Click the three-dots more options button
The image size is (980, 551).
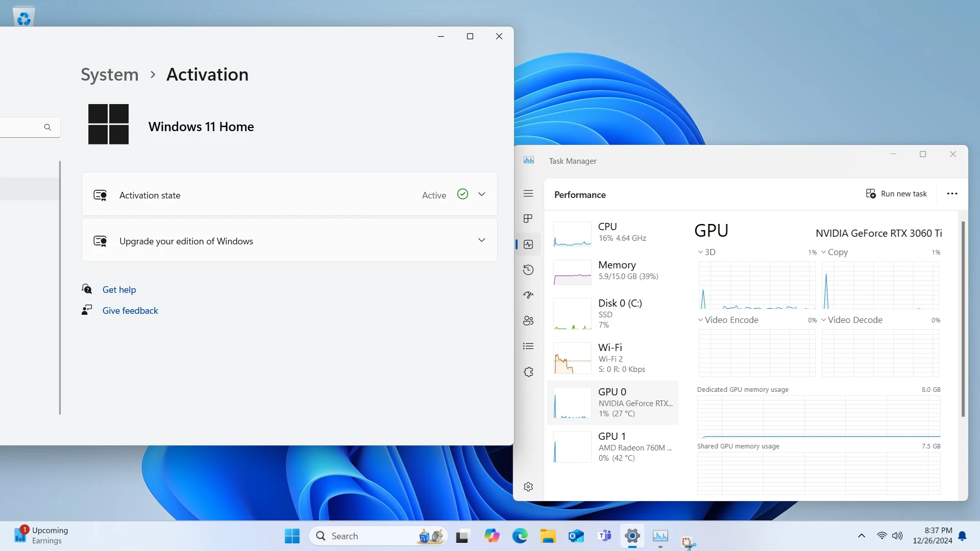click(x=952, y=194)
